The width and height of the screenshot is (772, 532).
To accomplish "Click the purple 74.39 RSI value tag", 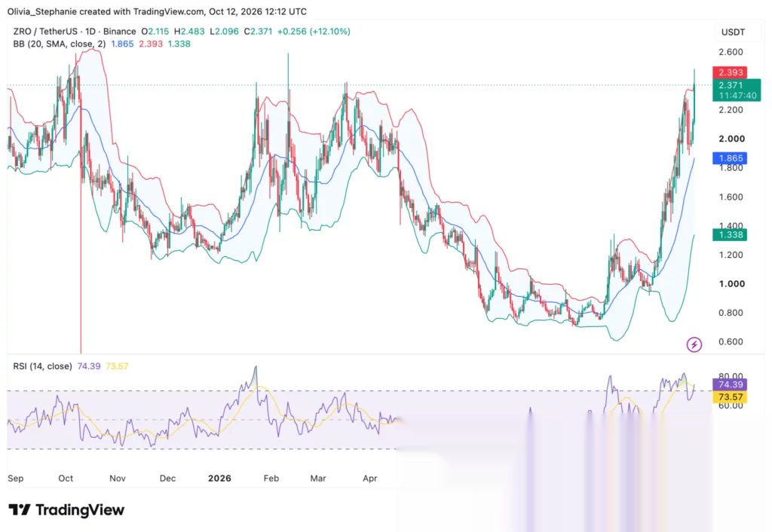I will (x=730, y=384).
